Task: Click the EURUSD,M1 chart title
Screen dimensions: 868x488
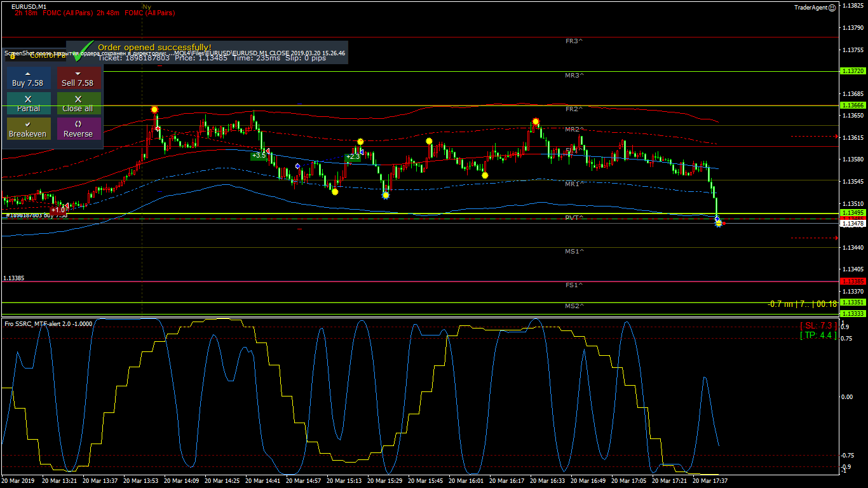Action: point(29,6)
